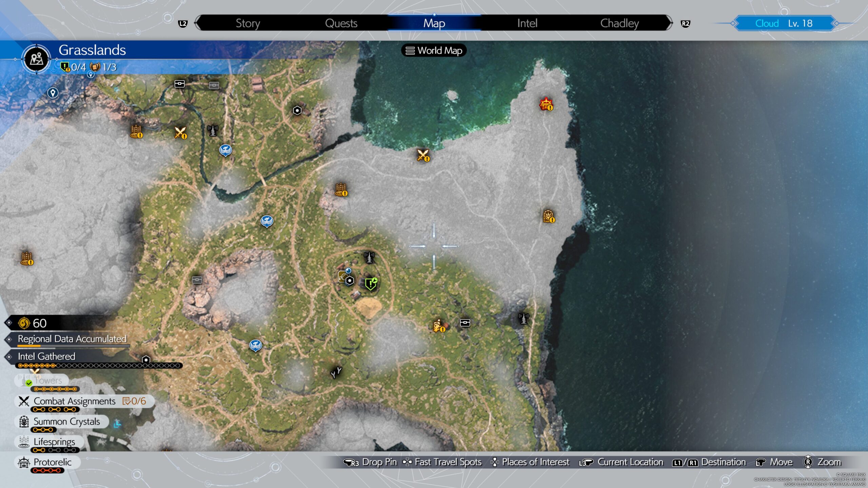The height and width of the screenshot is (488, 868).
Task: Toggle the Combat Assignments filter
Action: (84, 401)
